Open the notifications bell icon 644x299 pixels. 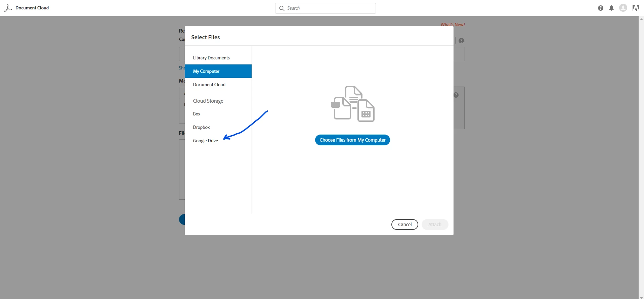coord(611,8)
